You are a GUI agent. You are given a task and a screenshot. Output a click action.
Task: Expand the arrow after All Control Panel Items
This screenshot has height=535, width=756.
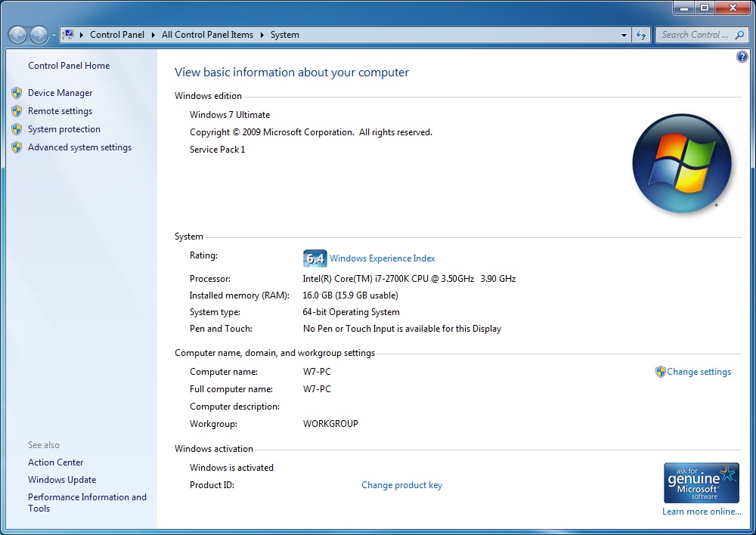[262, 35]
